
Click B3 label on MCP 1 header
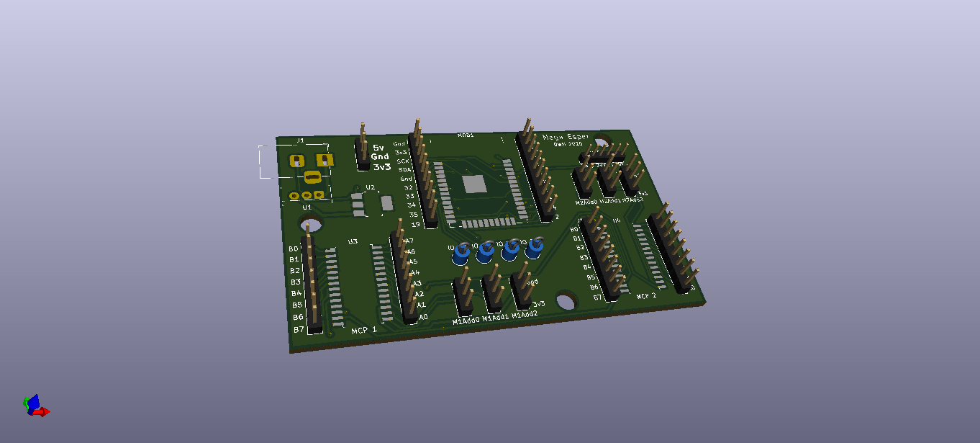click(296, 282)
